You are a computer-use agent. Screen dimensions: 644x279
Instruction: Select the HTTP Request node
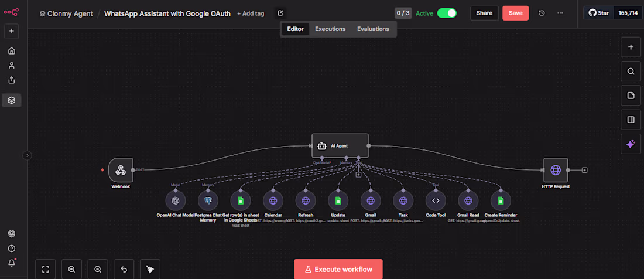pos(556,170)
